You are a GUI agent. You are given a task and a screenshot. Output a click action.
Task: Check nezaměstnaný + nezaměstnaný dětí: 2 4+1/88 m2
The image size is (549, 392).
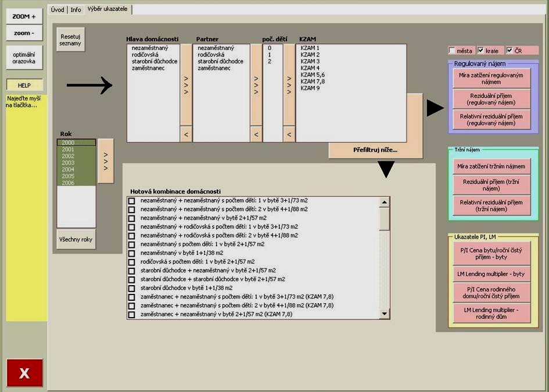point(132,210)
